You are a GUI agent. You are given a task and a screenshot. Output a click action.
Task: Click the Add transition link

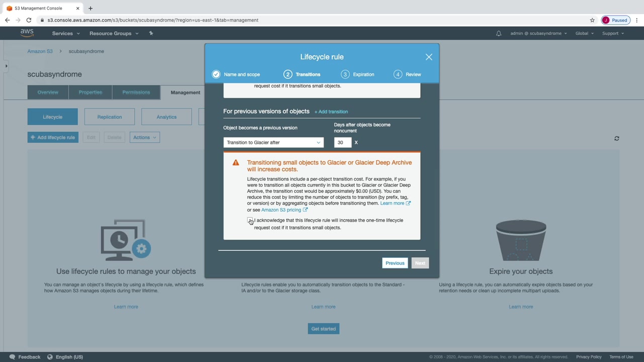pos(331,112)
